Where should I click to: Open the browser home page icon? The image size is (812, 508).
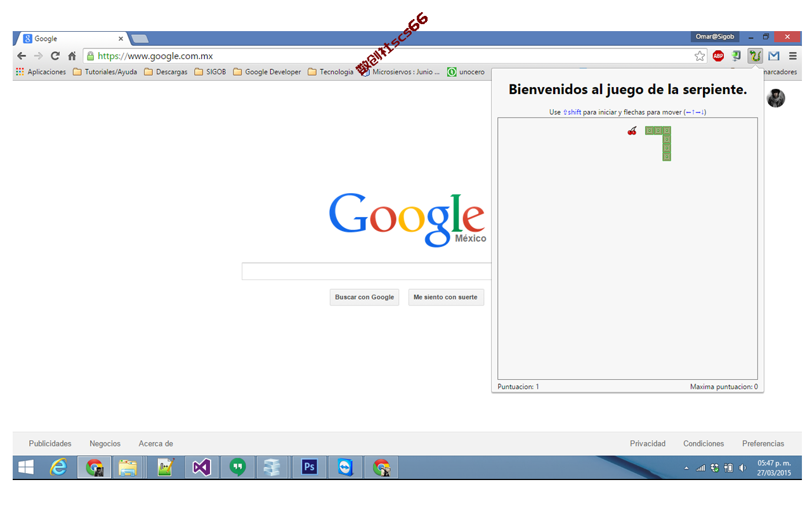[72, 56]
